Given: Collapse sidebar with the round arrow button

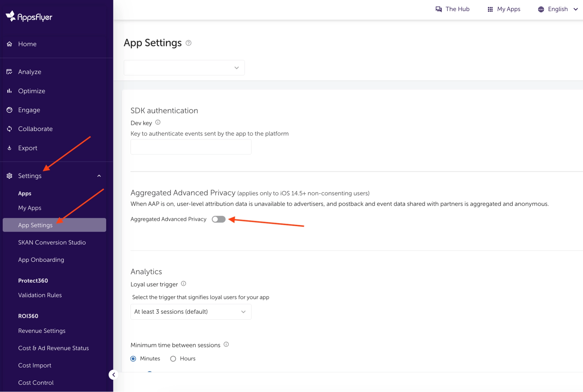Looking at the screenshot, I should click(x=113, y=374).
